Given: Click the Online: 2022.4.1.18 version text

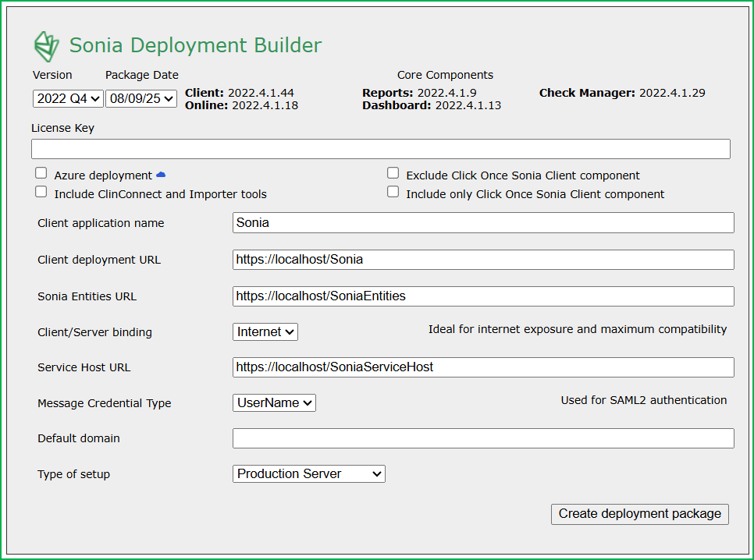Looking at the screenshot, I should pyautogui.click(x=241, y=105).
